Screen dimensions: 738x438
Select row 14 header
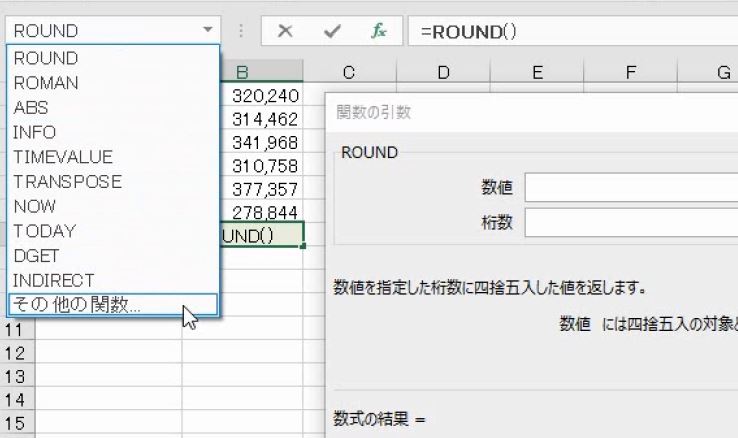(17, 400)
